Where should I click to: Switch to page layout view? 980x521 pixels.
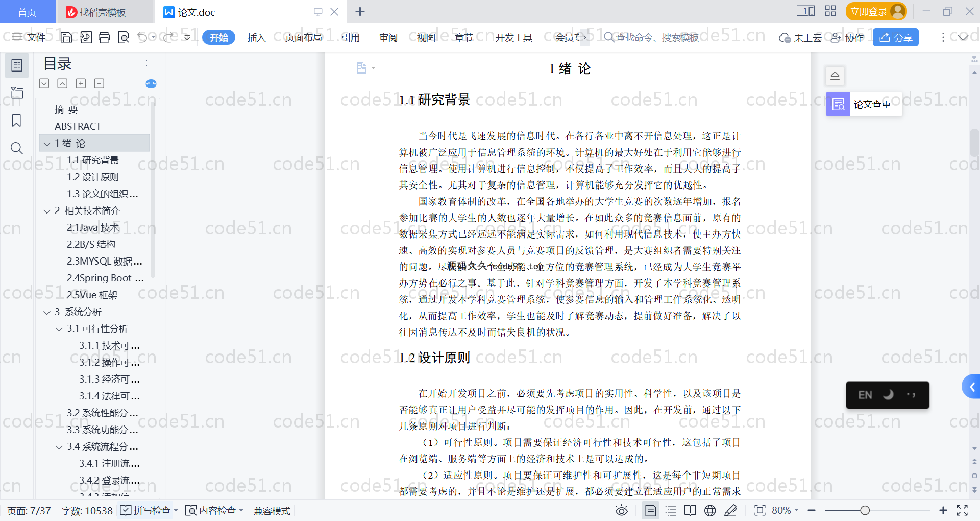[651, 510]
